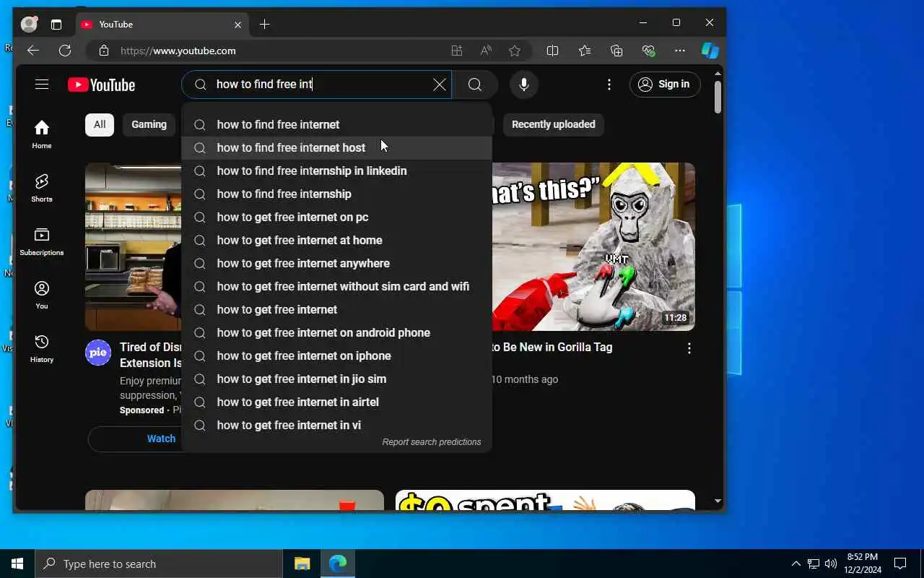This screenshot has height=578, width=924.
Task: Choose 'how to get free internet at home'
Action: tap(337, 240)
